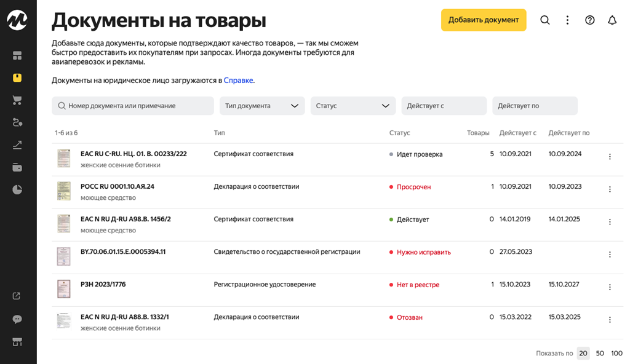Open the growth chart icon in sidebar
Screen dimensions: 630x364
pyautogui.click(x=17, y=145)
